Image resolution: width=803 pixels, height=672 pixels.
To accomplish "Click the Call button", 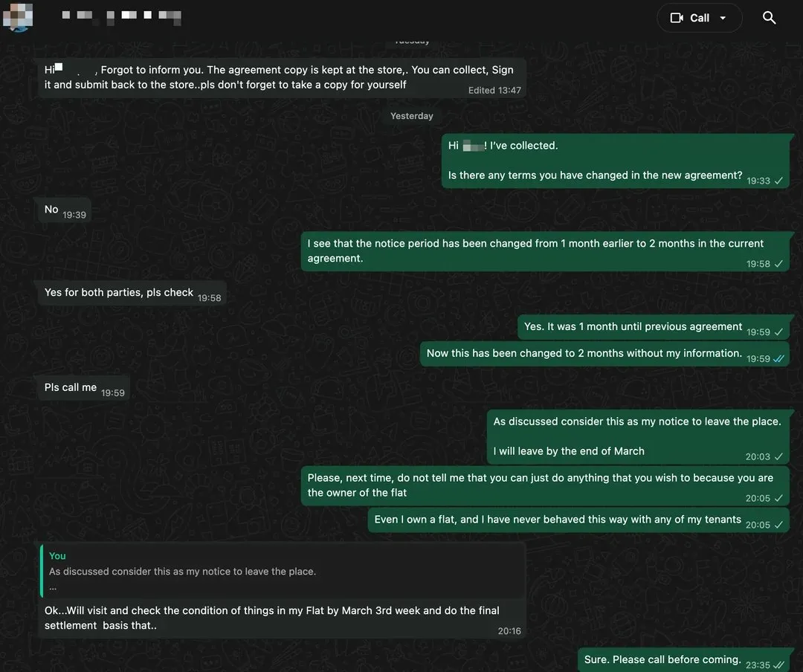I will (699, 17).
